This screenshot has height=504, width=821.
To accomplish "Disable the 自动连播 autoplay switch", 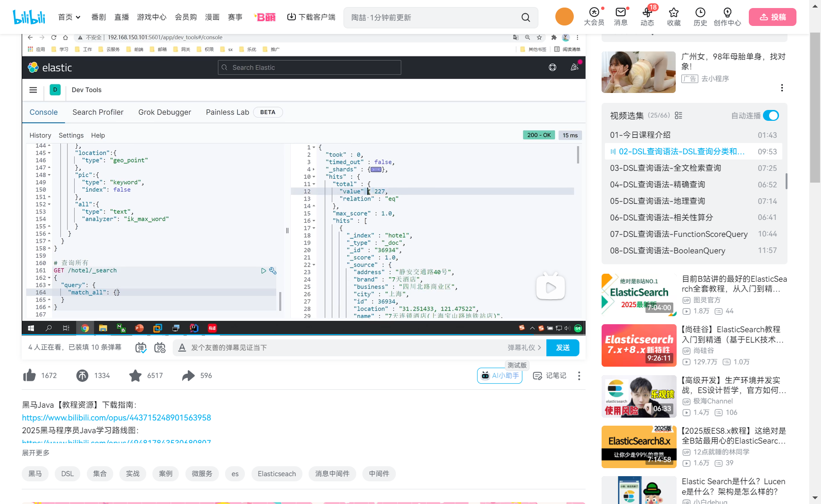I will (771, 115).
